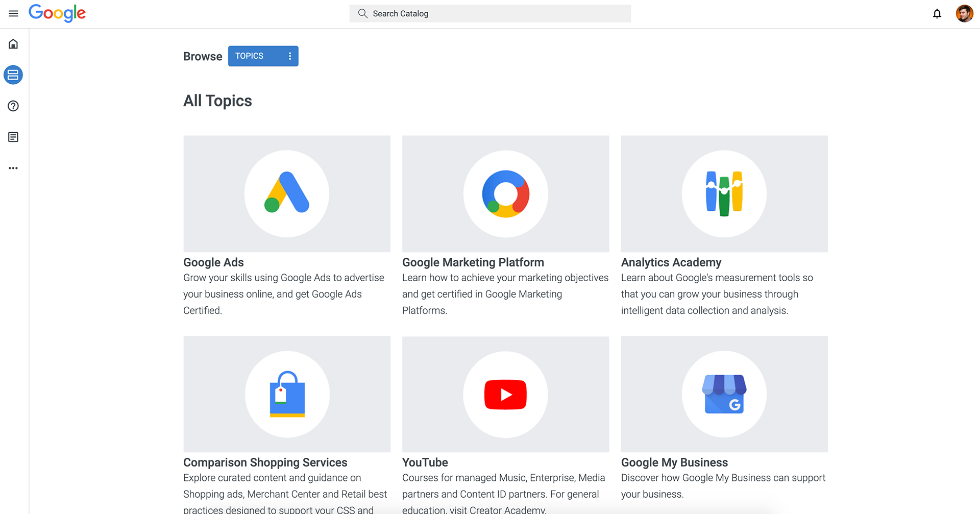Open the YouTube topic title
980x514 pixels.
(x=425, y=462)
